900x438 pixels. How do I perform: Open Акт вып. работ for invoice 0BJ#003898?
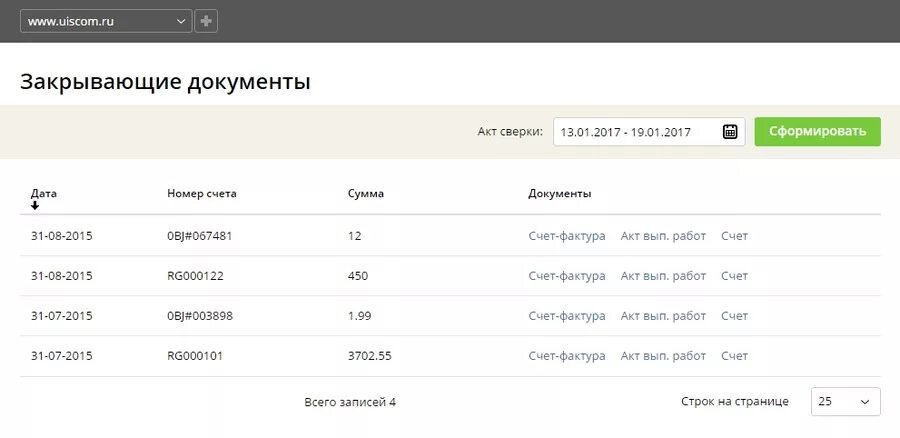pos(663,316)
